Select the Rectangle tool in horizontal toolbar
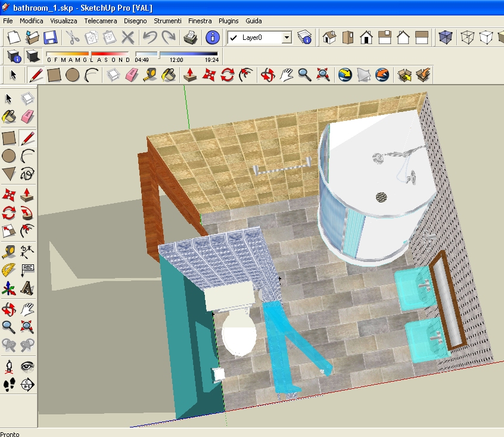This screenshot has height=437, width=504. point(54,75)
